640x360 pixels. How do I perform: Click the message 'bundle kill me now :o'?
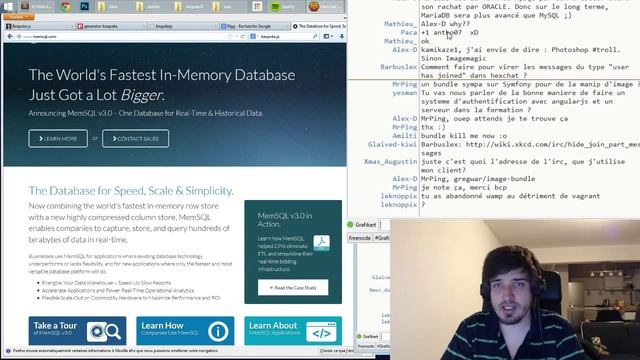point(464,136)
